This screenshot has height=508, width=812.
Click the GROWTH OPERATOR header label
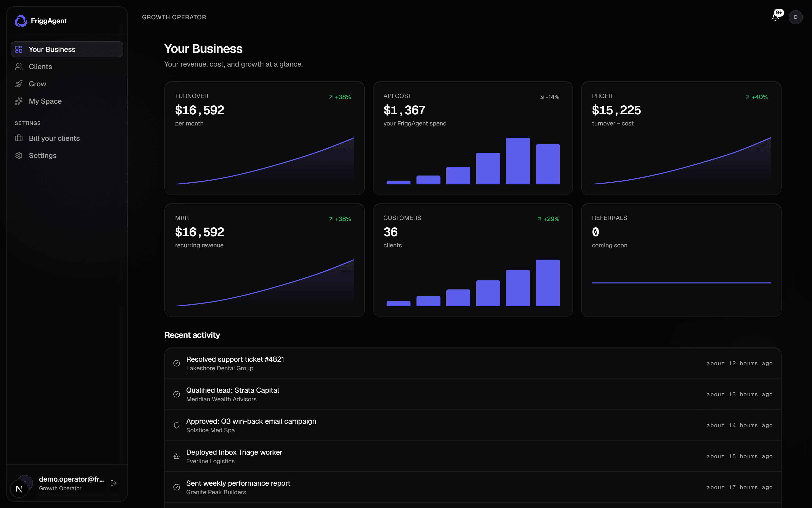[174, 17]
